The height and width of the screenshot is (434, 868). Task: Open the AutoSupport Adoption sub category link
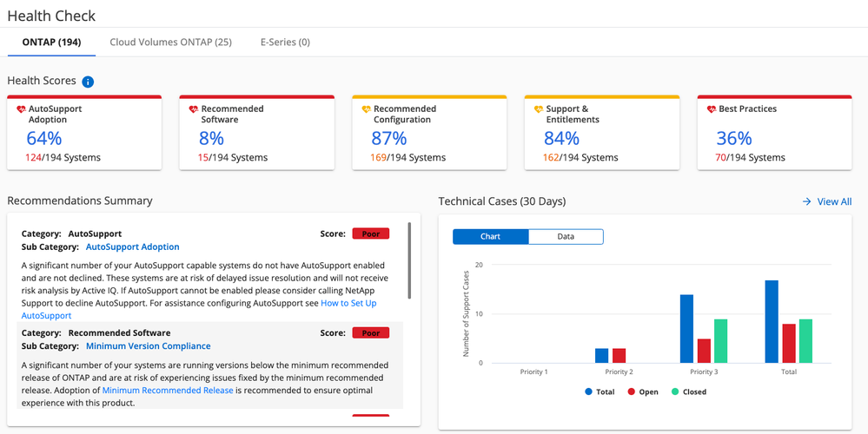click(132, 247)
